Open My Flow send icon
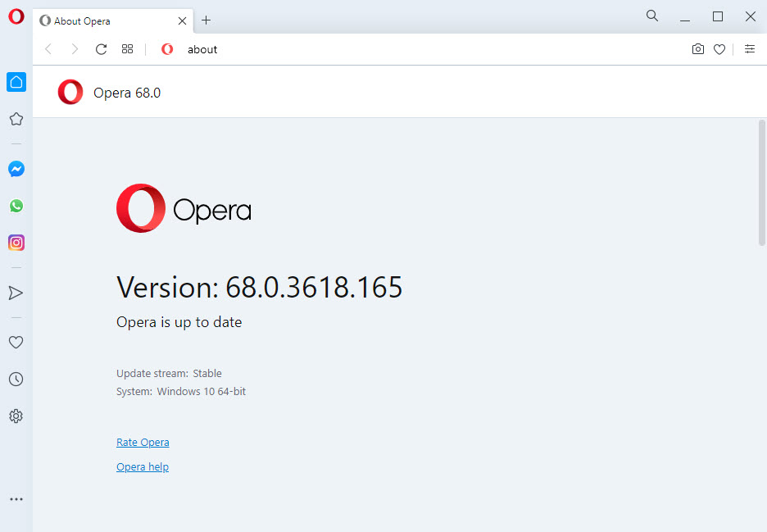Viewport: 767px width, 532px height. (16, 293)
